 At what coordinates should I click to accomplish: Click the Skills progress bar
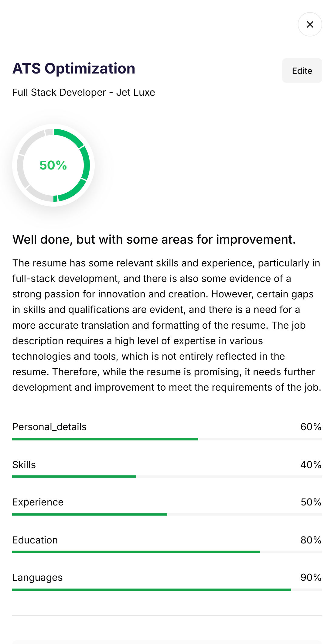(167, 477)
